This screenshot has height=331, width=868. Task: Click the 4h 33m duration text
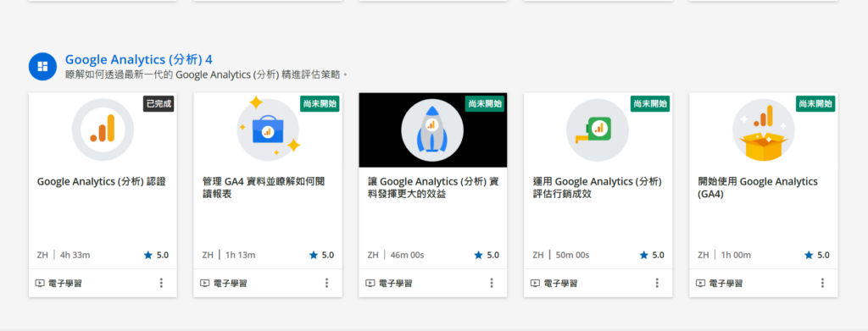click(75, 255)
